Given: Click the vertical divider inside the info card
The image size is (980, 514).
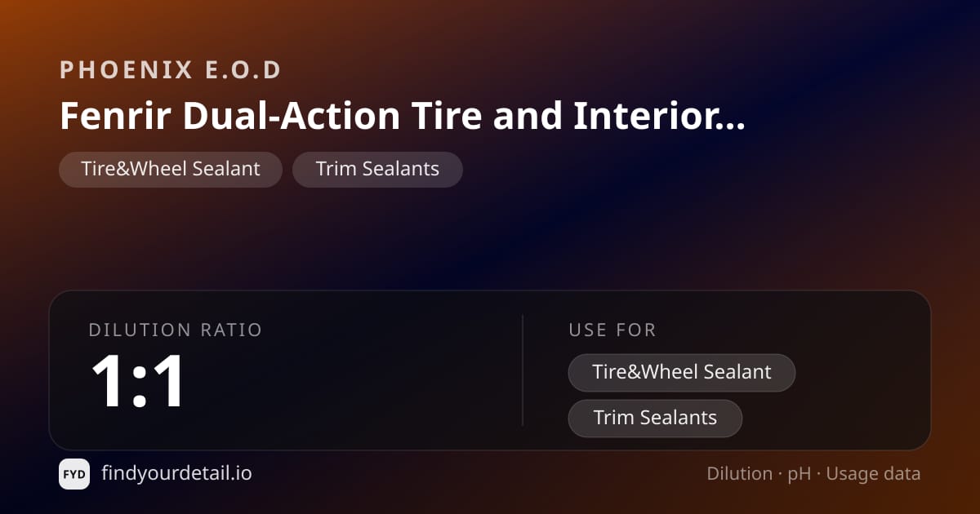Looking at the screenshot, I should 523,370.
